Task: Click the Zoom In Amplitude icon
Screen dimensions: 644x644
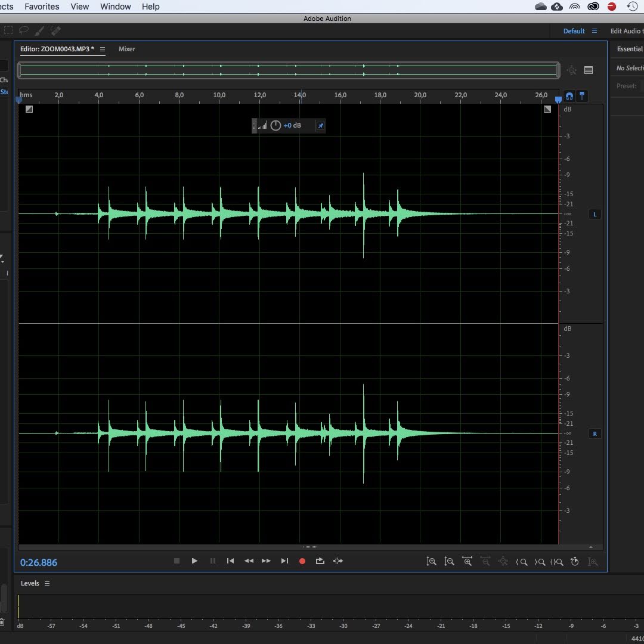Action: pos(431,562)
